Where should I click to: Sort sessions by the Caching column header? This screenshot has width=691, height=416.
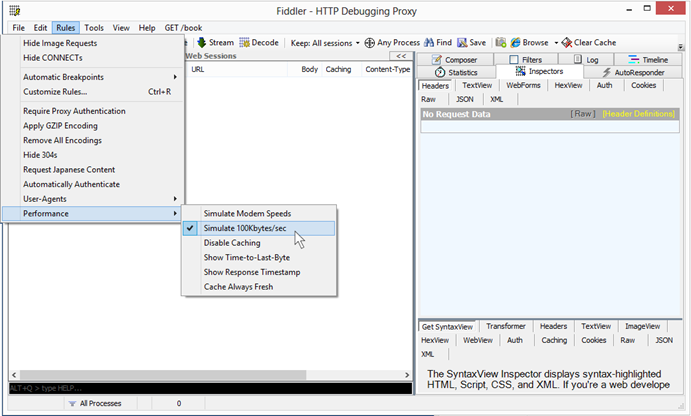(338, 69)
